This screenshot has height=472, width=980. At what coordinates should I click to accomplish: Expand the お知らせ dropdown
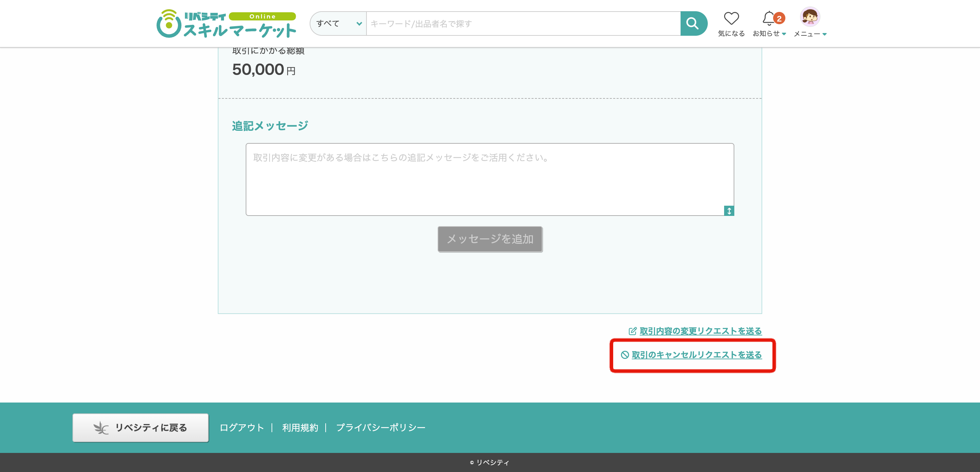[769, 34]
